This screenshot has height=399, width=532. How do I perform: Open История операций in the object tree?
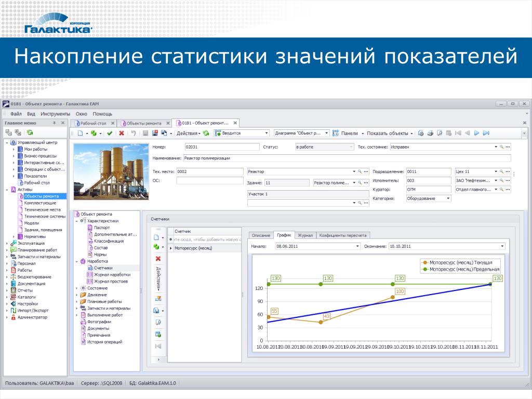104,342
